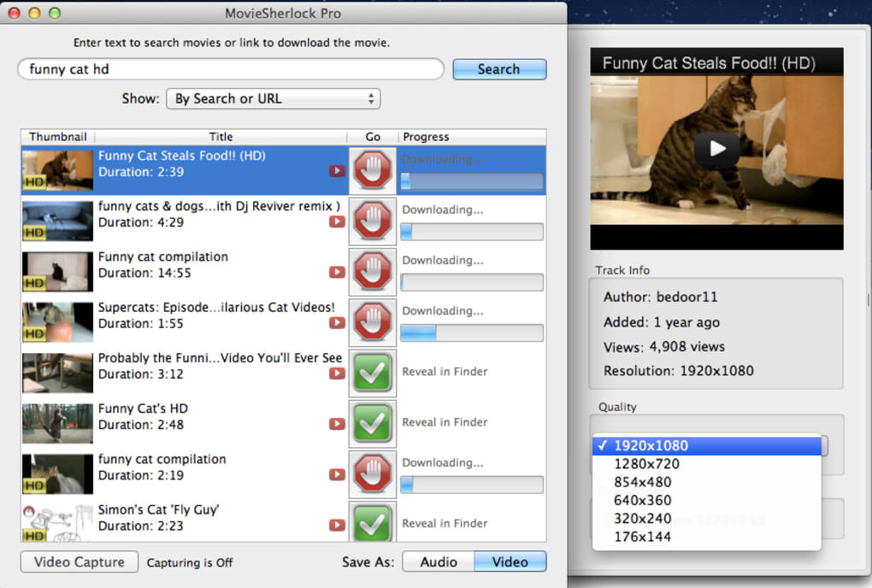
Task: Set Save As to Audio
Action: click(439, 562)
